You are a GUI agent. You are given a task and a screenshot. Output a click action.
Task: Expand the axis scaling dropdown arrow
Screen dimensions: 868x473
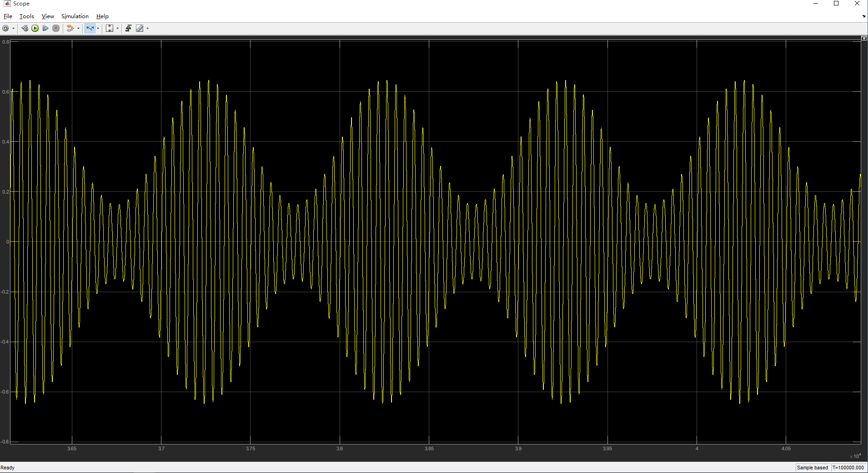(118, 28)
